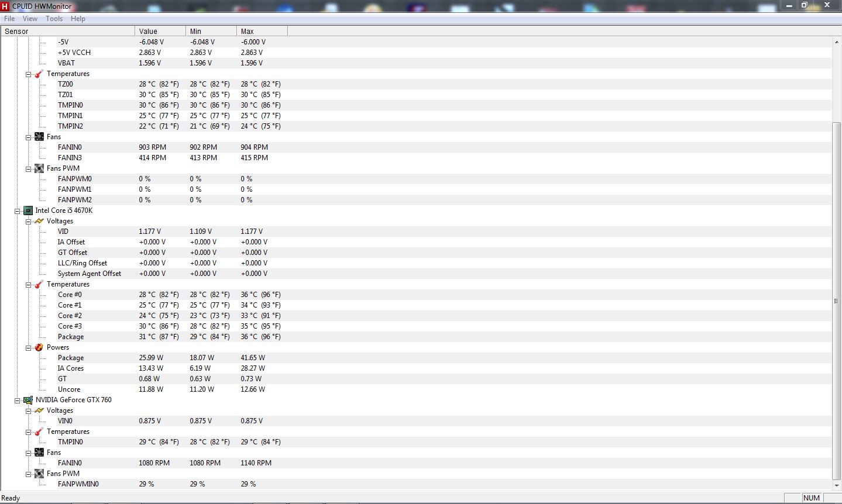Open the File menu
Screen dimensions: 842x504
click(9, 19)
